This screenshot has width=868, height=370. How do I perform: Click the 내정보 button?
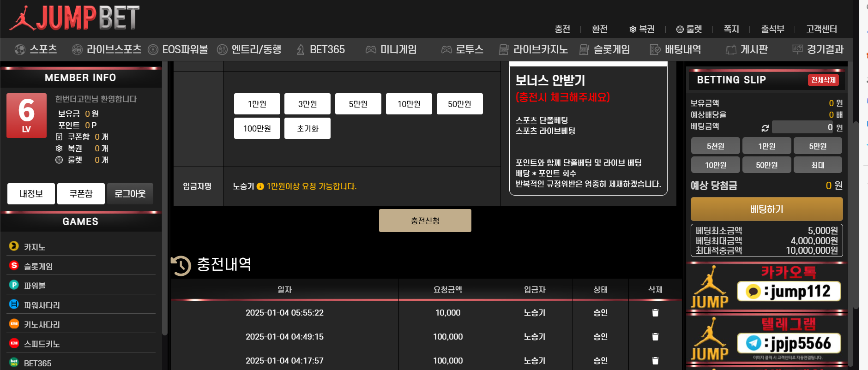(x=31, y=194)
